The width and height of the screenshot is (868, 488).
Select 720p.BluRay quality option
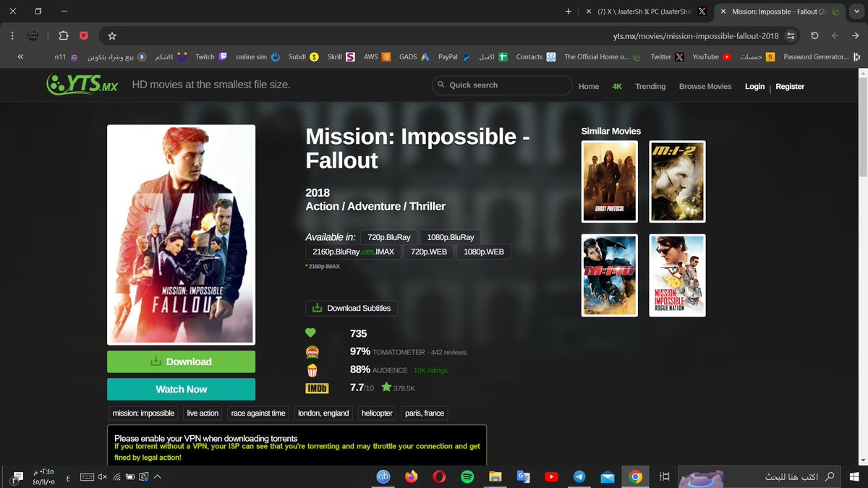click(389, 237)
